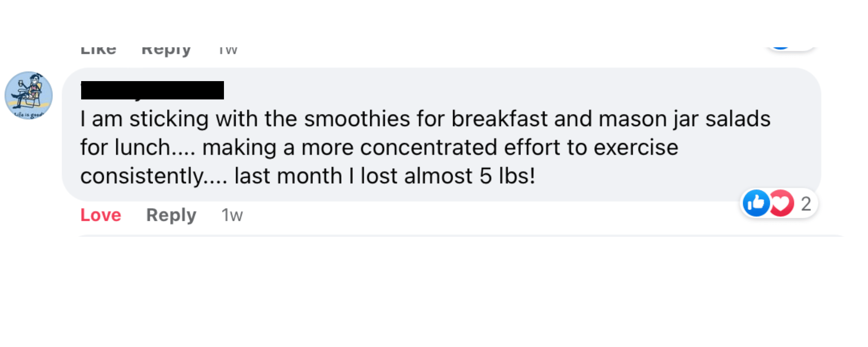Image resolution: width=868 pixels, height=347 pixels.
Task: Open the cut-off timestamp of previous comment
Action: click(228, 51)
